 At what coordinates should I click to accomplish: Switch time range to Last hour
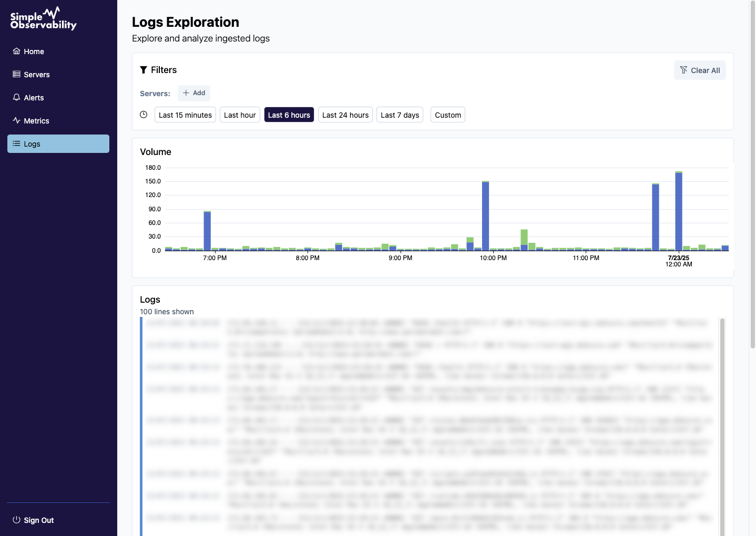pos(240,115)
